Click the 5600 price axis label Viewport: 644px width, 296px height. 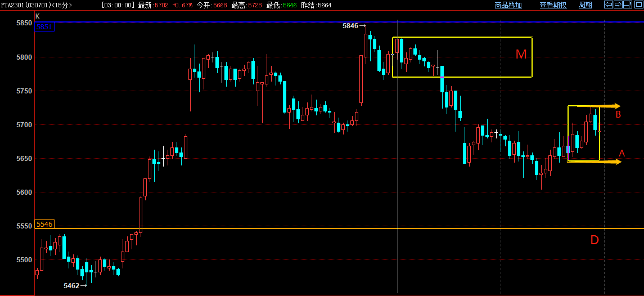pyautogui.click(x=25, y=192)
